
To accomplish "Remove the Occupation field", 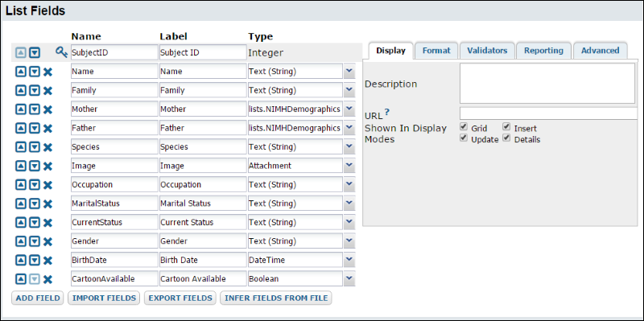I will [x=48, y=185].
